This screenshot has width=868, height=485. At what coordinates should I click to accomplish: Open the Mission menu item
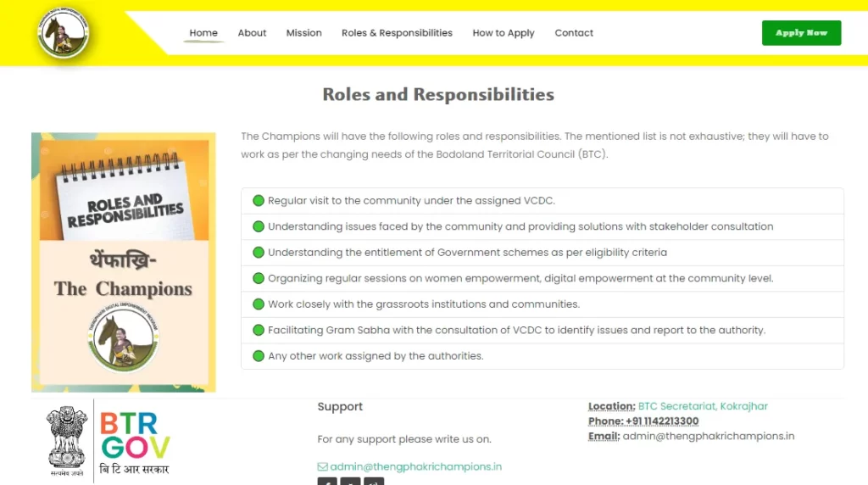pyautogui.click(x=304, y=33)
